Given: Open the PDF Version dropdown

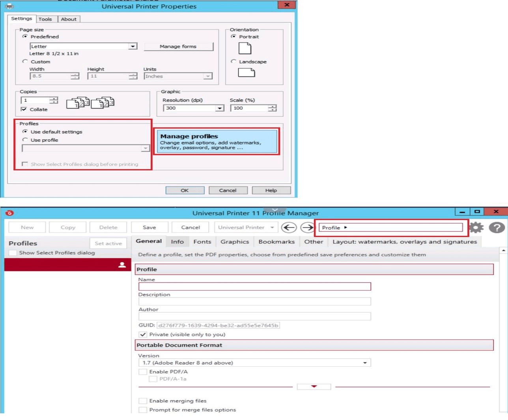Looking at the screenshot, I should (x=365, y=363).
